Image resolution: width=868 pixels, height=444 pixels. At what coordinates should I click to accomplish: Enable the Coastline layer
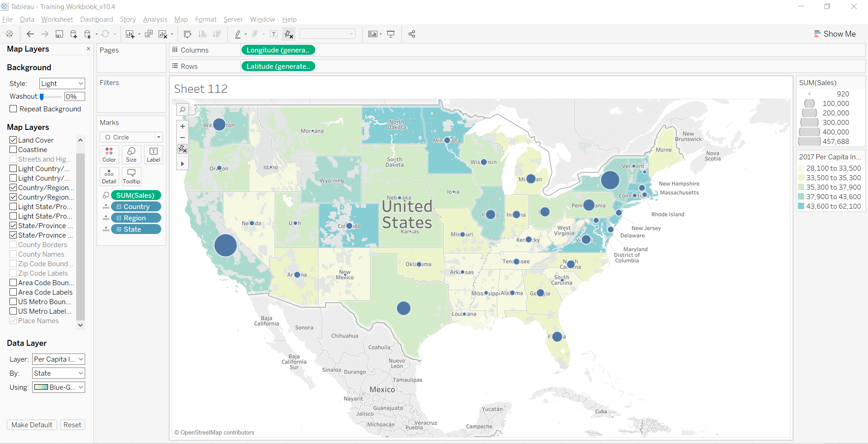13,149
